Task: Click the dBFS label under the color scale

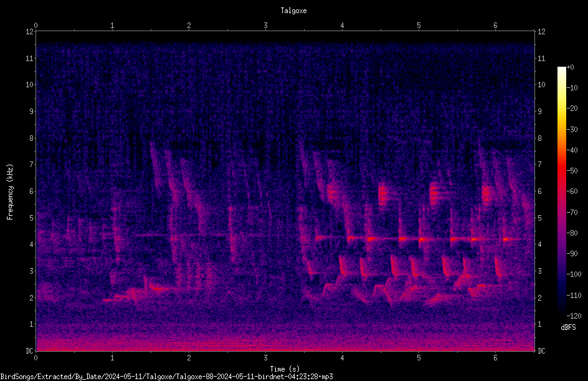Action: pos(568,327)
